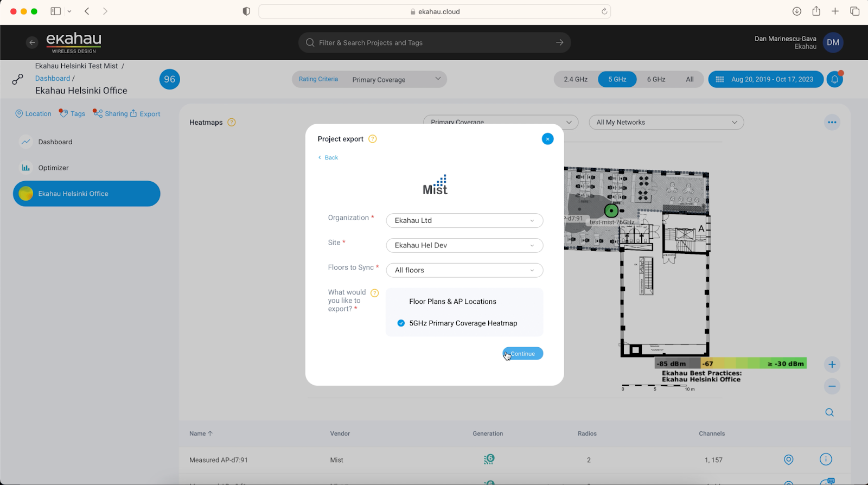Click the Project export help icon

pyautogui.click(x=373, y=139)
